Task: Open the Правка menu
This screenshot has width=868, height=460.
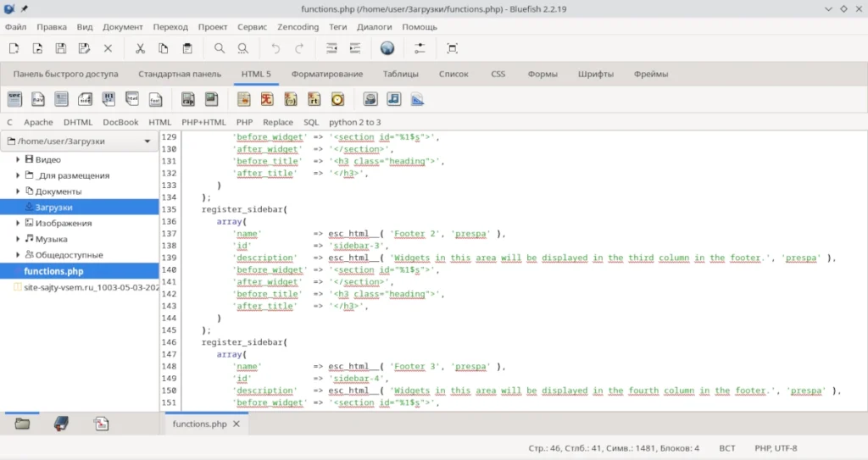Action: 52,26
